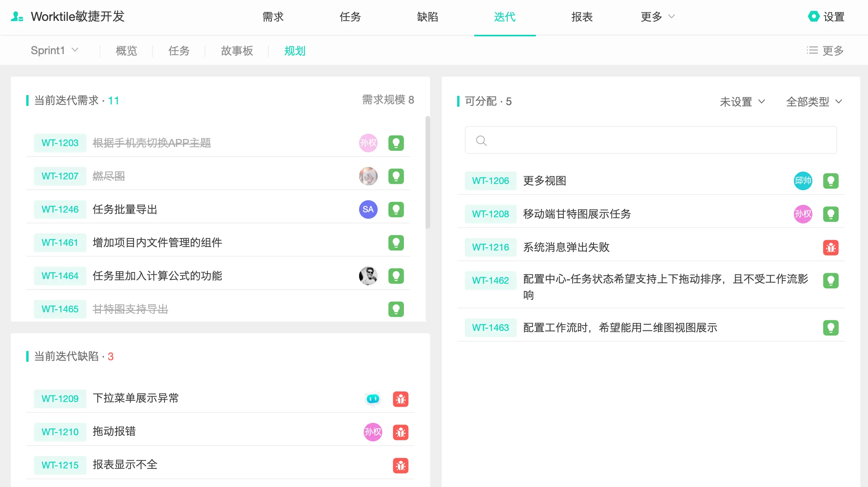Switch to the 概览 tab
The width and height of the screenshot is (868, 487).
125,51
